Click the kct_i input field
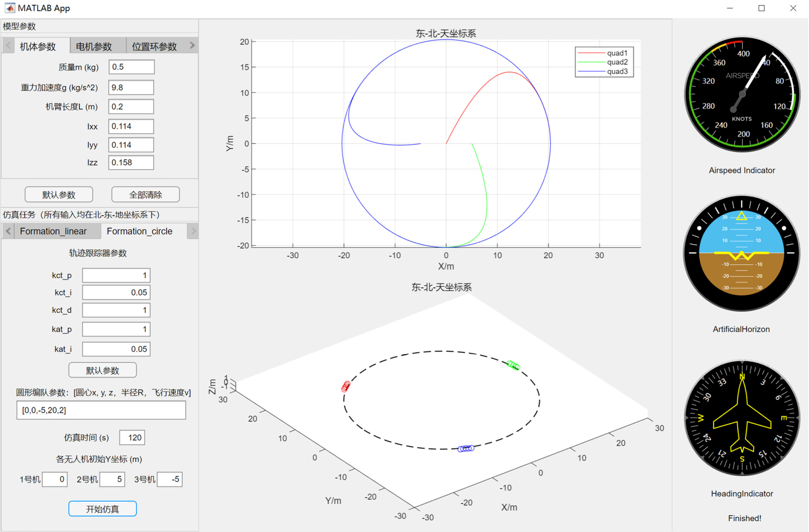Image resolution: width=809 pixels, height=532 pixels. click(116, 292)
